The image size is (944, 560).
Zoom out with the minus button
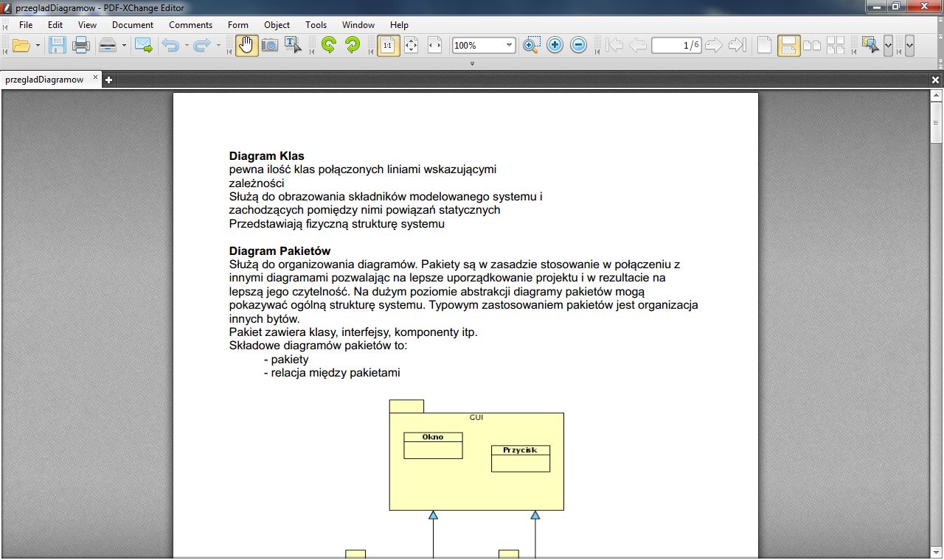point(579,46)
